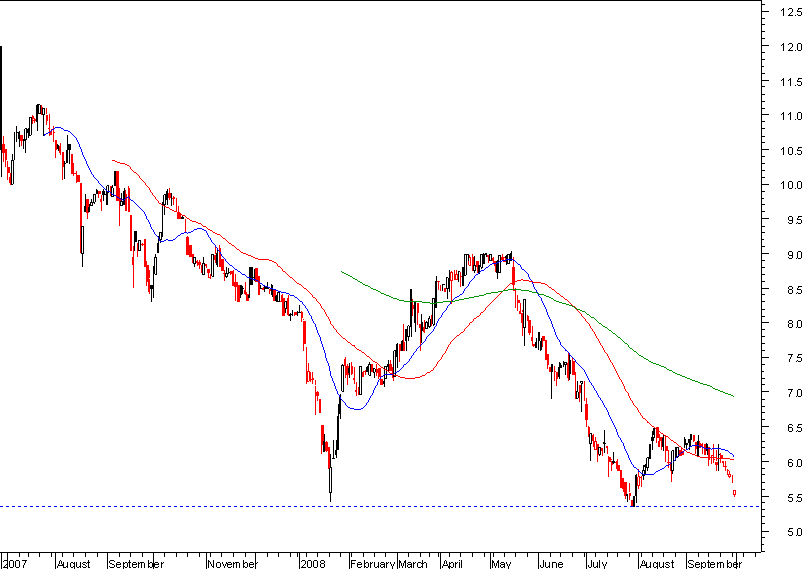This screenshot has width=806, height=569.
Task: Select the blue dashed support line near 5.4
Action: click(x=380, y=507)
